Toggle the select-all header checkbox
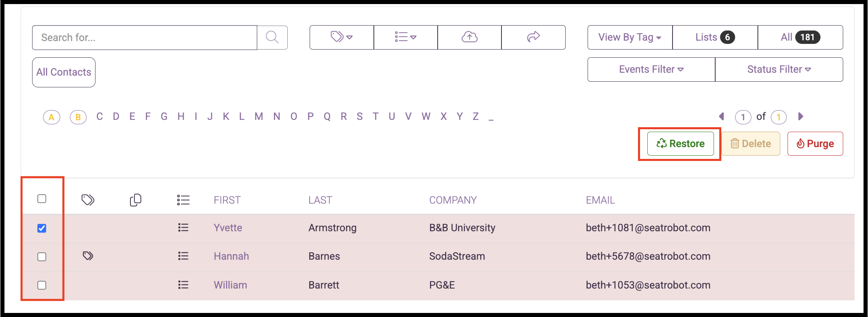 42,199
